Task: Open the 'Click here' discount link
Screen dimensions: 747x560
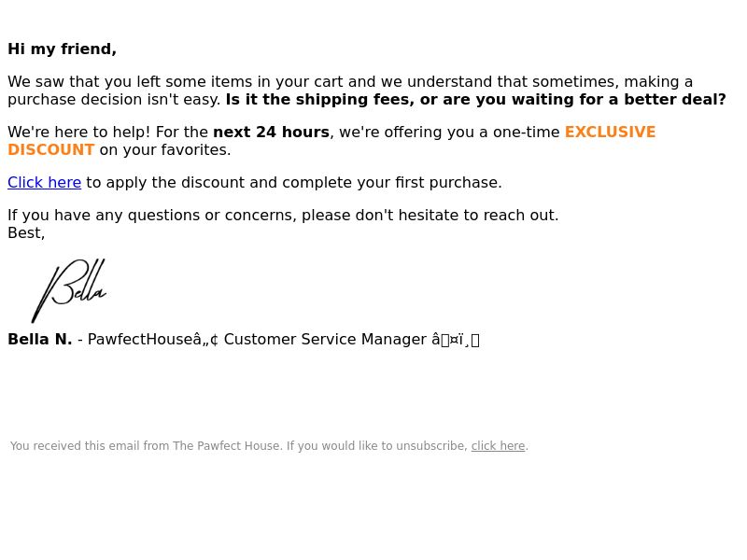Action: pyautogui.click(x=44, y=182)
